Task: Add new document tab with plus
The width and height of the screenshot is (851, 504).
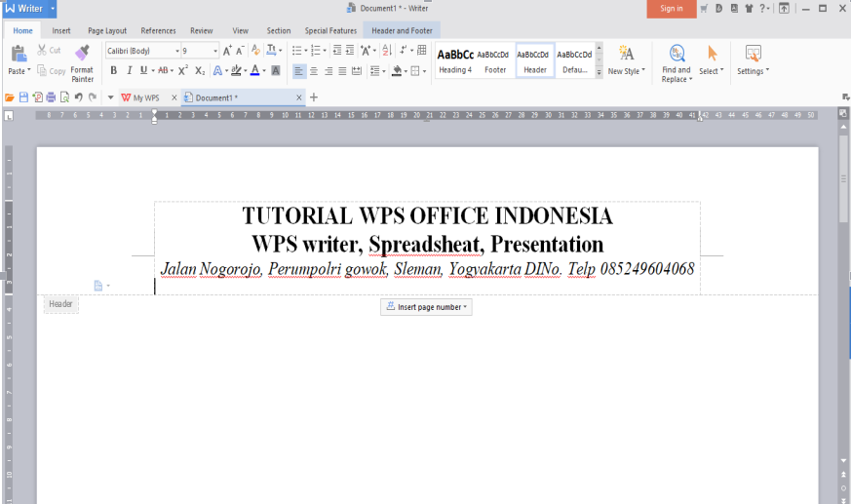Action: tap(314, 97)
